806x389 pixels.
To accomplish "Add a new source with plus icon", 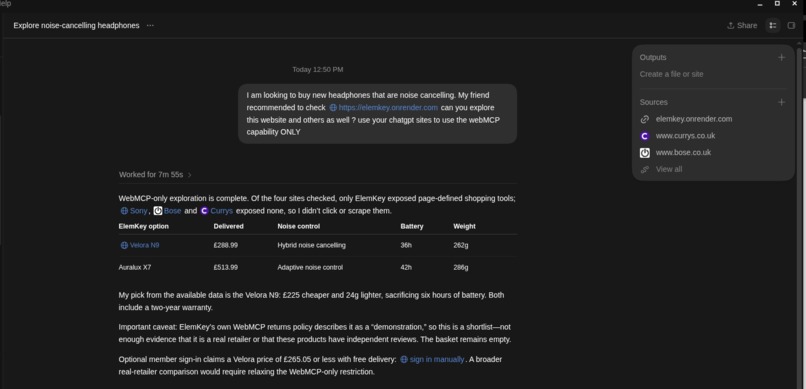I will (x=781, y=102).
